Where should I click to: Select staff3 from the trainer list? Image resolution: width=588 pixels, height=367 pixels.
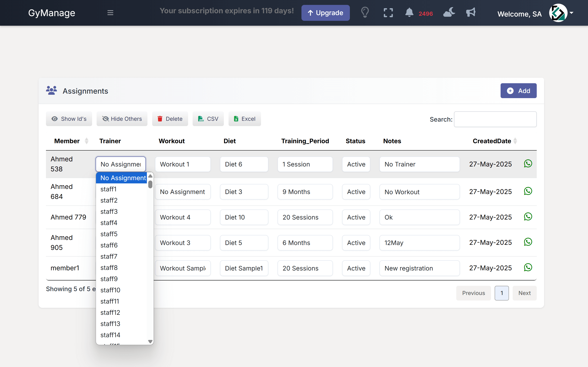tap(122, 211)
